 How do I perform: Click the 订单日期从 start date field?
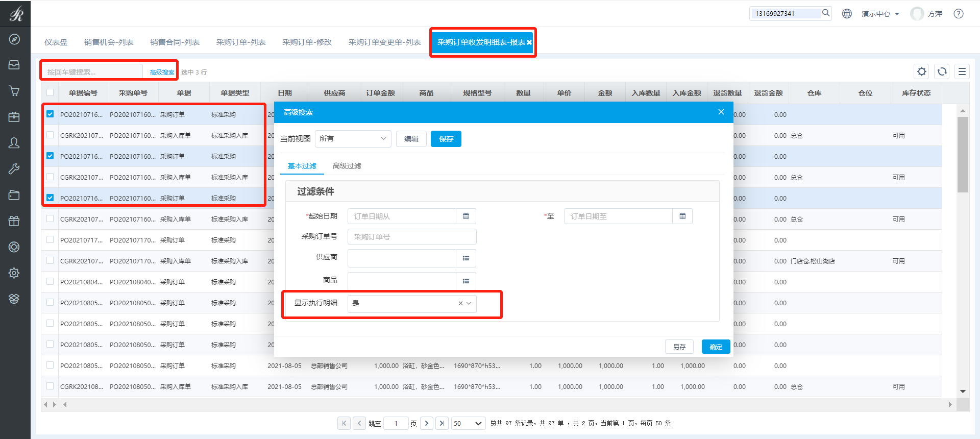(x=402, y=216)
